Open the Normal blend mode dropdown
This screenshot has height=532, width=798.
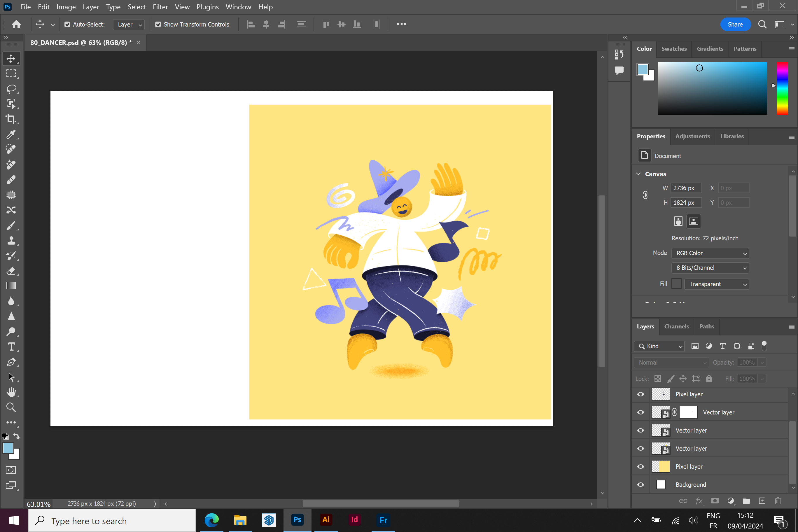(x=671, y=362)
